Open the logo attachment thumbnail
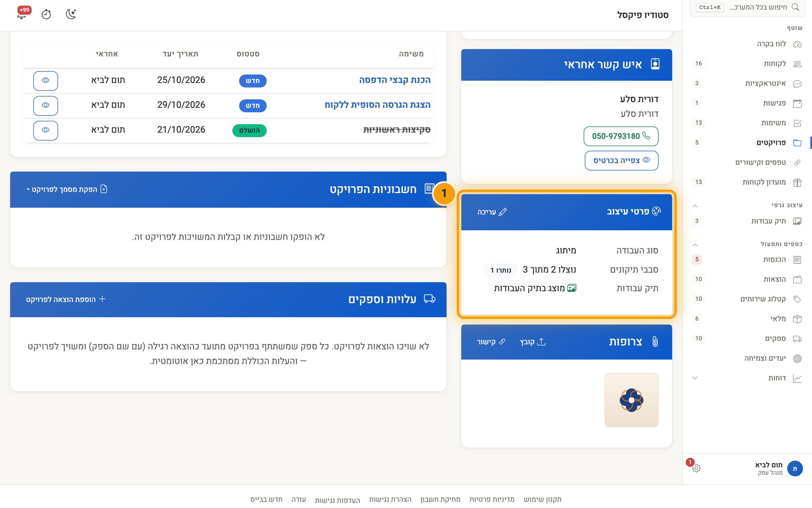 (631, 400)
